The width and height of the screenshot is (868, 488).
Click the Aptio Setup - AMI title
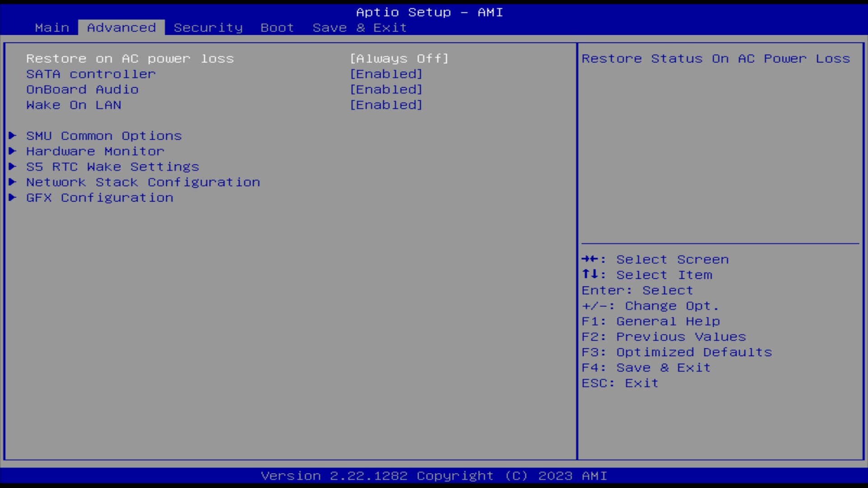[429, 12]
